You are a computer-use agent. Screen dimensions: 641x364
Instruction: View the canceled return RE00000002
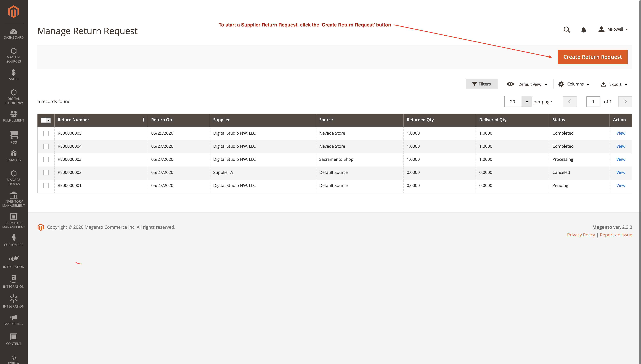pos(620,172)
